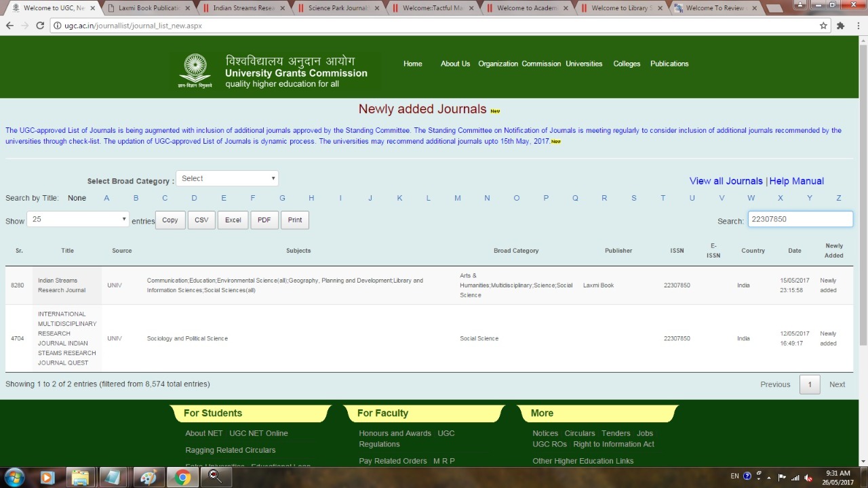Export the table as CSV

(x=201, y=220)
